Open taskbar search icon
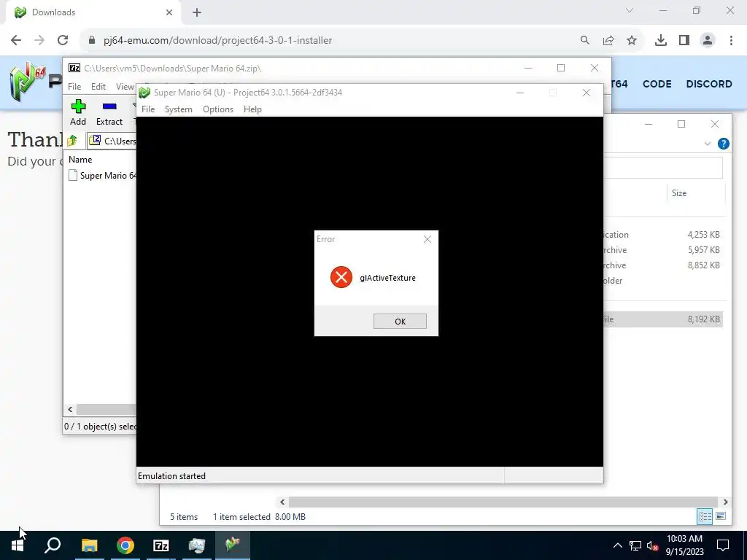747x560 pixels. (x=53, y=545)
